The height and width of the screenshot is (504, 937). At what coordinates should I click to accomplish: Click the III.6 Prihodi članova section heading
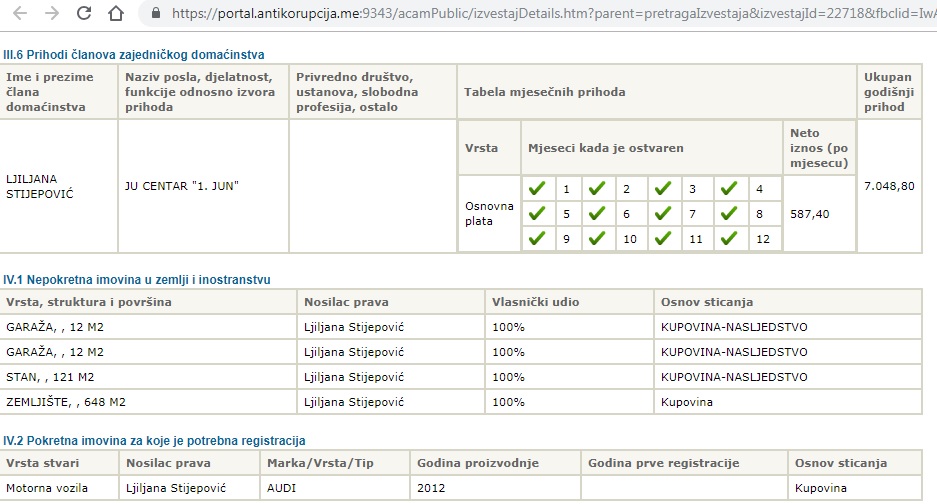click(x=135, y=55)
